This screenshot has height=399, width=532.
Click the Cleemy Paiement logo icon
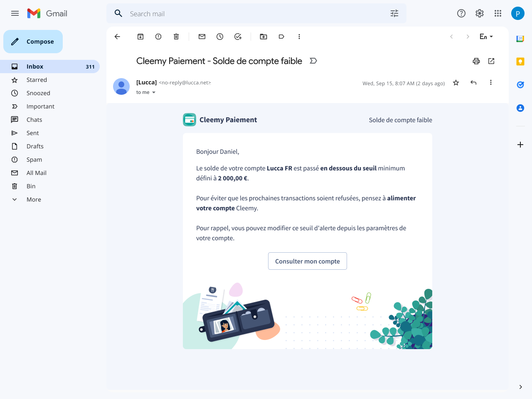tap(190, 120)
